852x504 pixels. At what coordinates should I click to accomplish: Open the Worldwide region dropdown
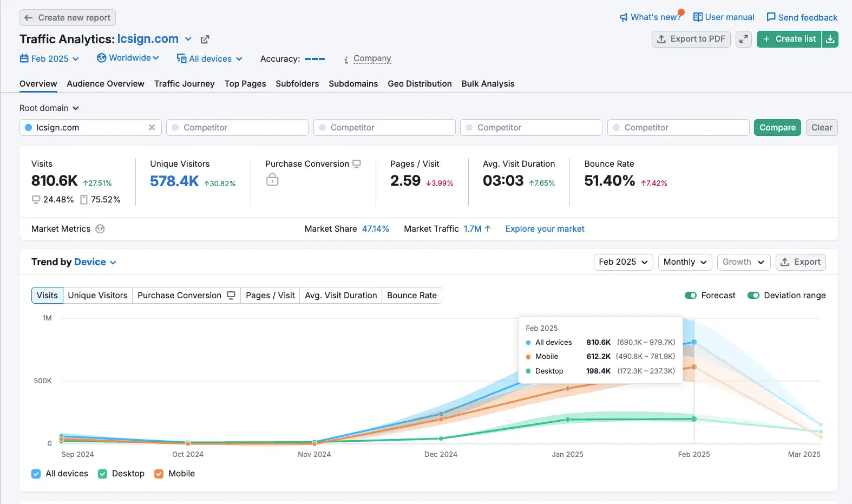[128, 58]
